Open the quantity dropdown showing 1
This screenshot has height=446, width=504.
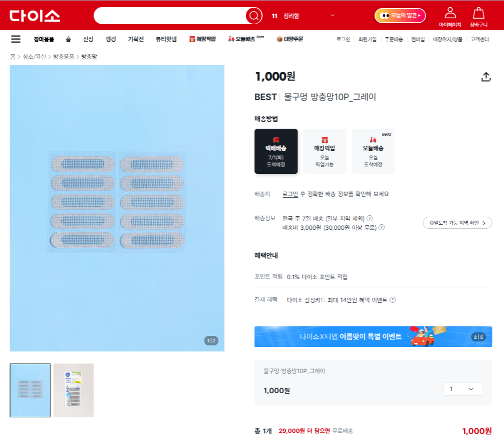[463, 389]
